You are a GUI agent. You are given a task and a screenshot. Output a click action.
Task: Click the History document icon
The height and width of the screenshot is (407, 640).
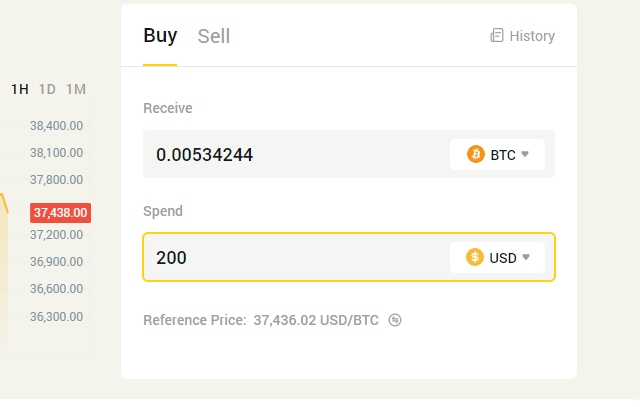497,36
